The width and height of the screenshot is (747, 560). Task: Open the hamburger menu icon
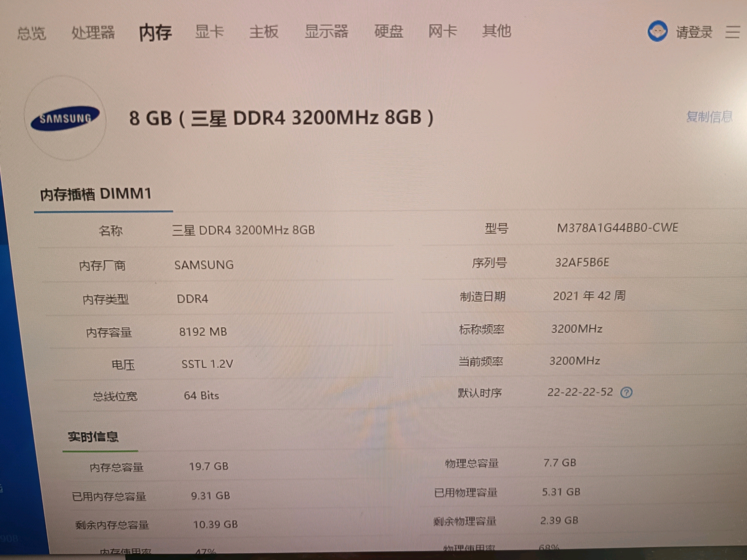732,32
